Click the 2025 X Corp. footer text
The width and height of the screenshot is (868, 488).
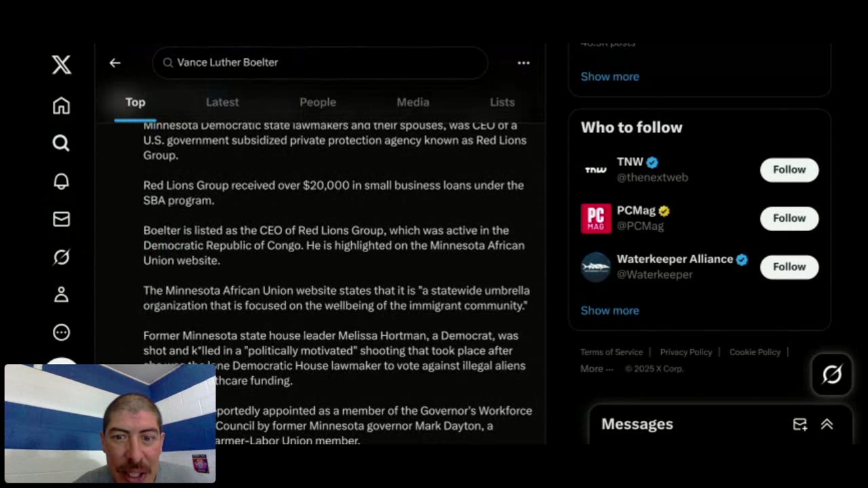click(654, 369)
